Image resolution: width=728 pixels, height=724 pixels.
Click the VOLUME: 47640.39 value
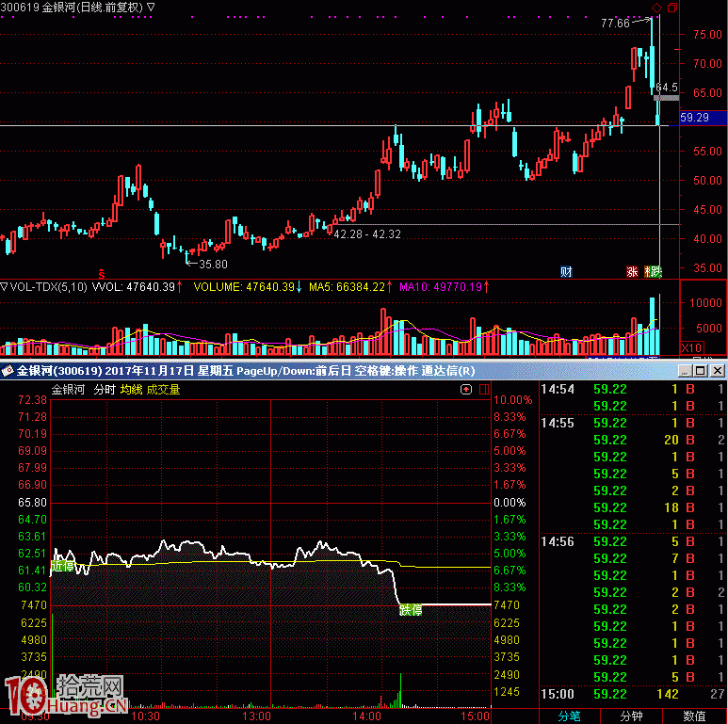click(244, 287)
